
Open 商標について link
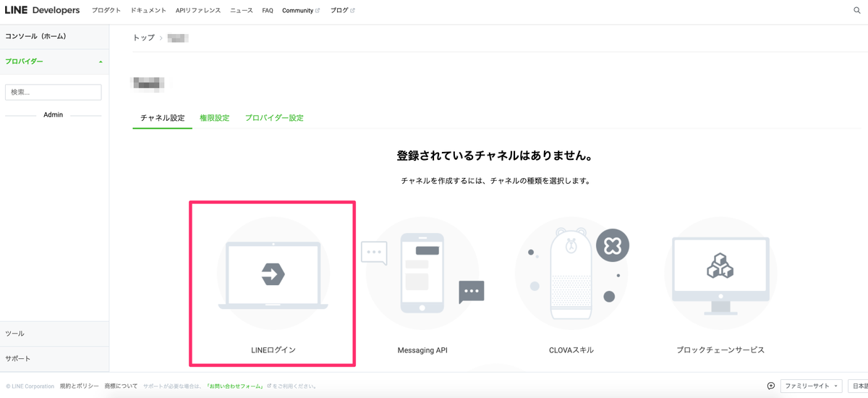coord(121,386)
